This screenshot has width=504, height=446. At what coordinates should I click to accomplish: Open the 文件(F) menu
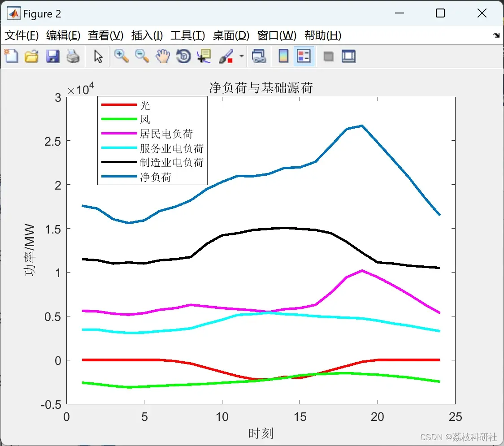[x=22, y=35]
